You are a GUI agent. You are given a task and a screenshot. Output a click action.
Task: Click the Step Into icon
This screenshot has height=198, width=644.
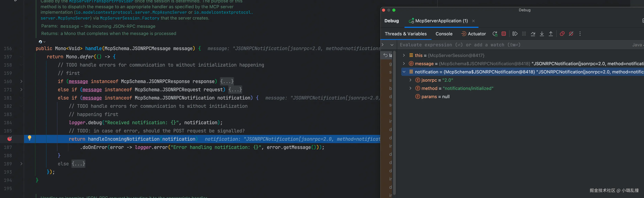click(x=542, y=34)
